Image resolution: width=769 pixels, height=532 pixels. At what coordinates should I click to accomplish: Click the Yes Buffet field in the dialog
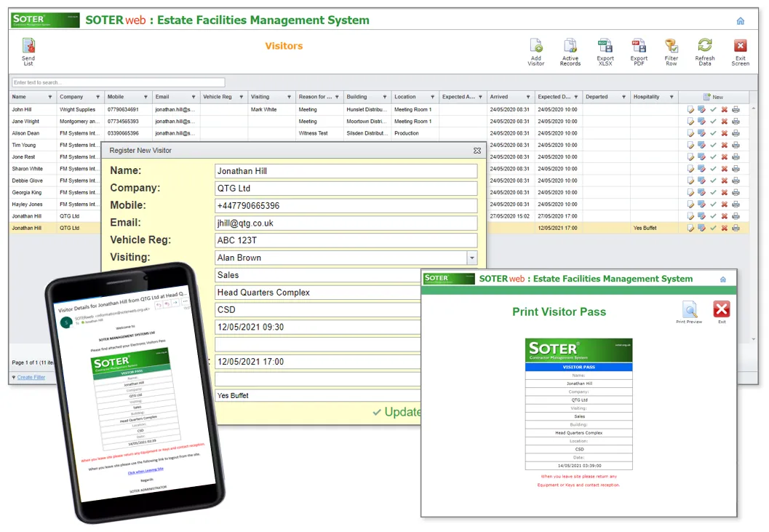tap(318, 396)
